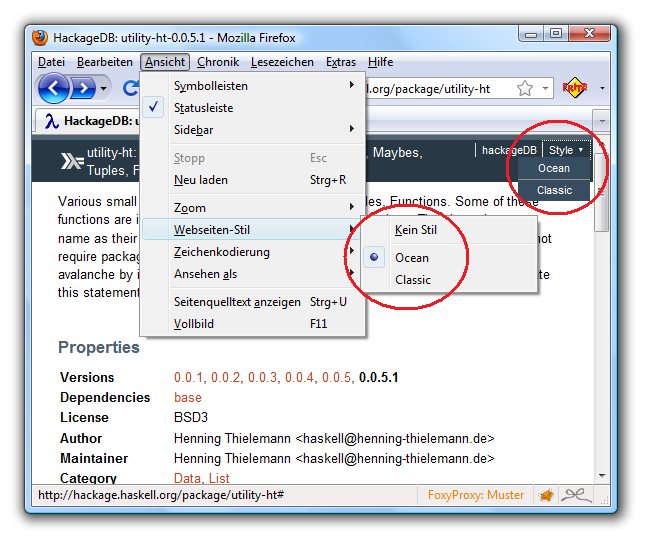Open the List category link
Image resolution: width=645 pixels, height=546 pixels.
pos(219,478)
